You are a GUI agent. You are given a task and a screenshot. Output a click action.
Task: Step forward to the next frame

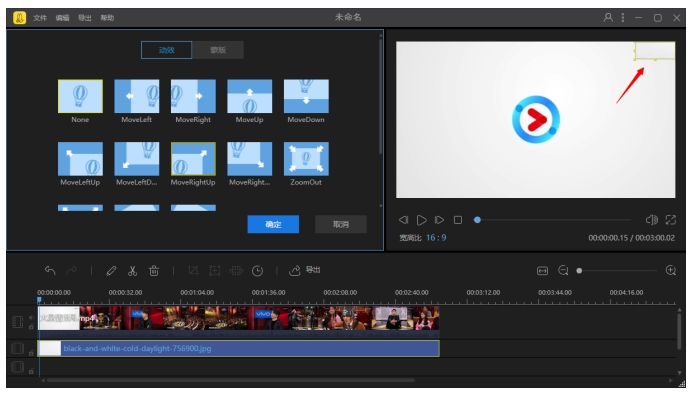pyautogui.click(x=439, y=220)
